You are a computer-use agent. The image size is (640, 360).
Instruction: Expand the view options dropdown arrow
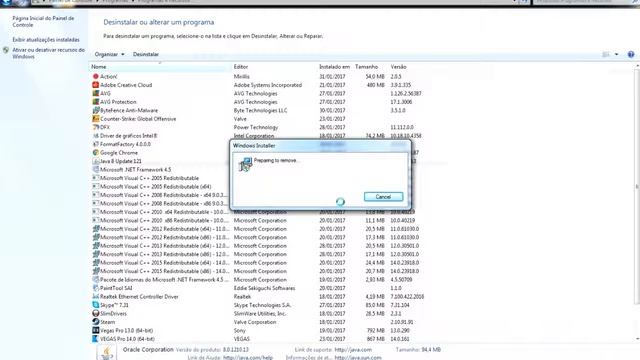(x=616, y=54)
